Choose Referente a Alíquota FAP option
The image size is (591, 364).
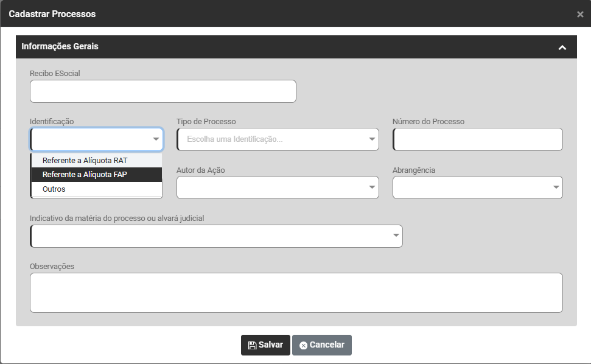click(x=85, y=175)
